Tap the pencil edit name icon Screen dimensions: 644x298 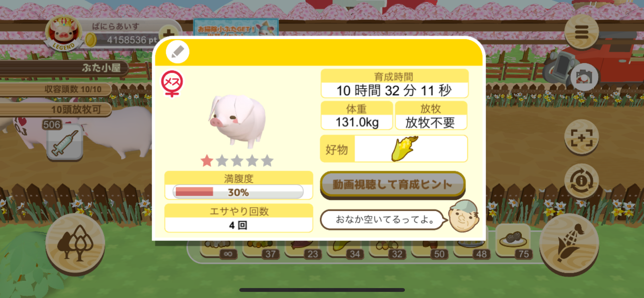(178, 52)
